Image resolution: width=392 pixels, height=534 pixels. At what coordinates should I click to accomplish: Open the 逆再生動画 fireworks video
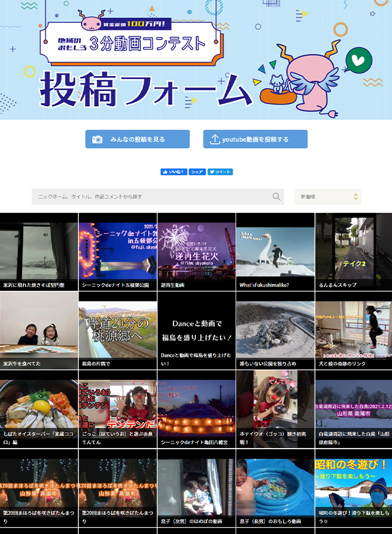pos(197,251)
